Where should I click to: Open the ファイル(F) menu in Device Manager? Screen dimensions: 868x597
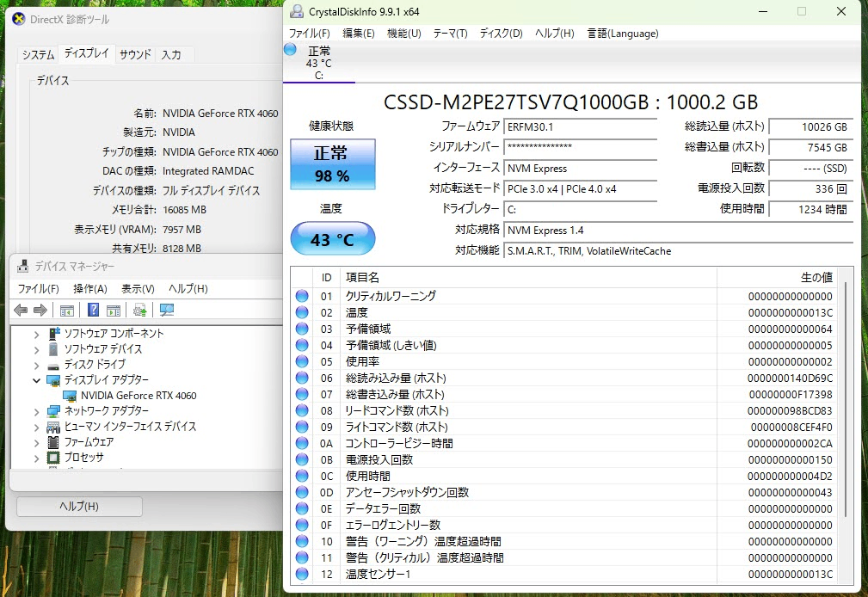(x=38, y=288)
